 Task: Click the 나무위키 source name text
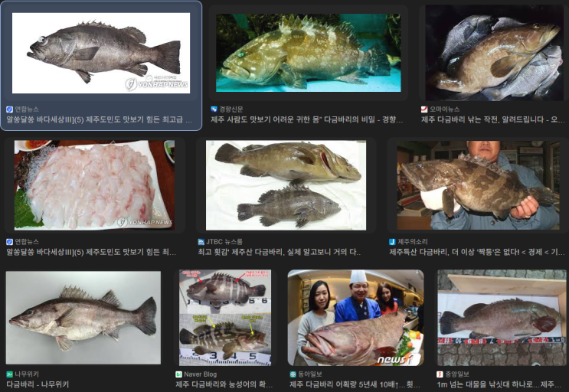point(27,374)
